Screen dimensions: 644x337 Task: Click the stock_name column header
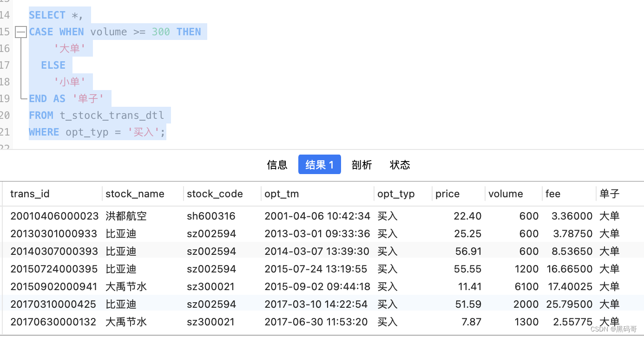[x=135, y=194]
